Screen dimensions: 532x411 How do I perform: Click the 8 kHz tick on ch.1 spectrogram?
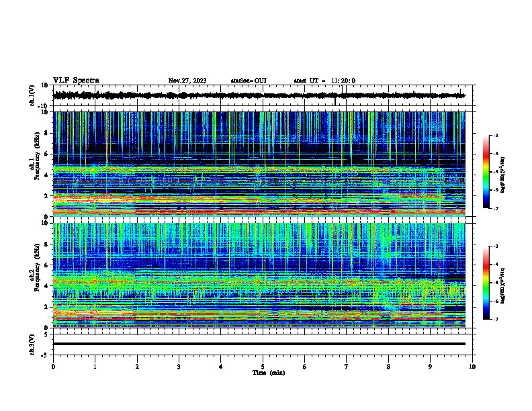(46, 133)
